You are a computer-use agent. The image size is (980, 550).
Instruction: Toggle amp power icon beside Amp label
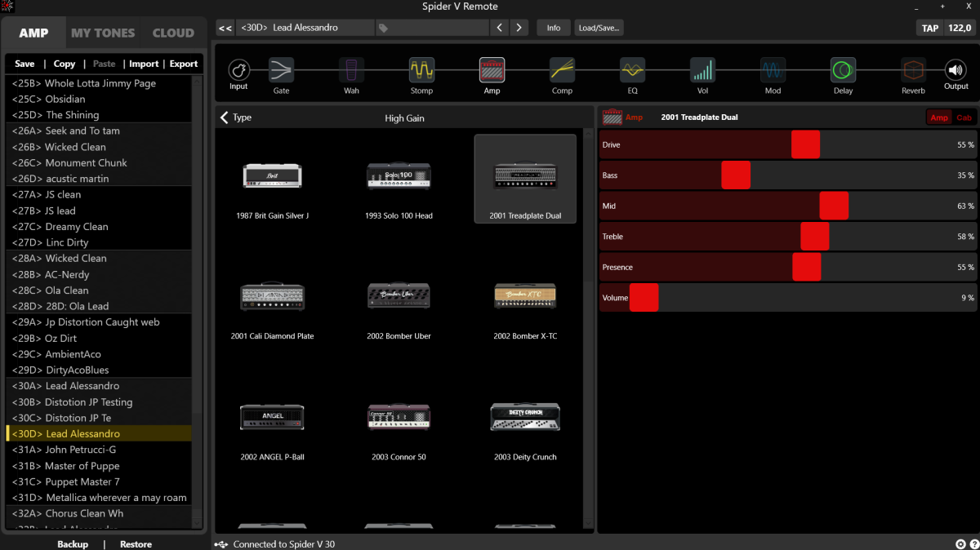click(x=612, y=118)
